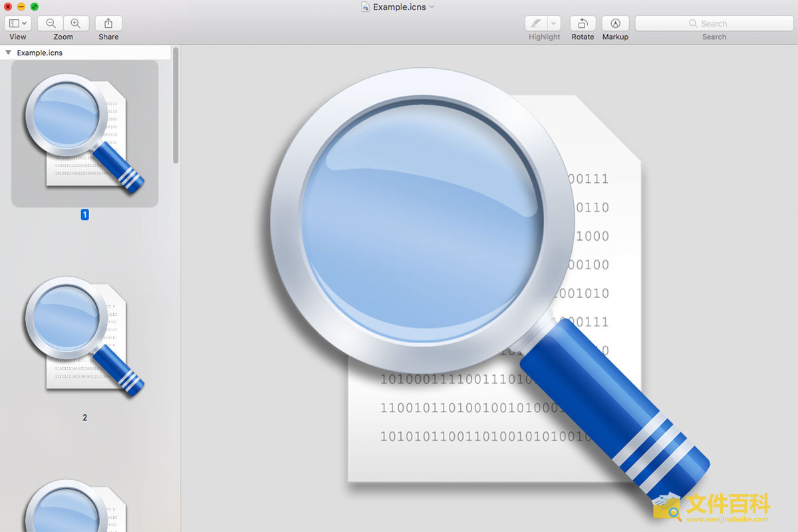The width and height of the screenshot is (798, 532).
Task: Click the page label 2 under thumbnail
Action: [84, 418]
